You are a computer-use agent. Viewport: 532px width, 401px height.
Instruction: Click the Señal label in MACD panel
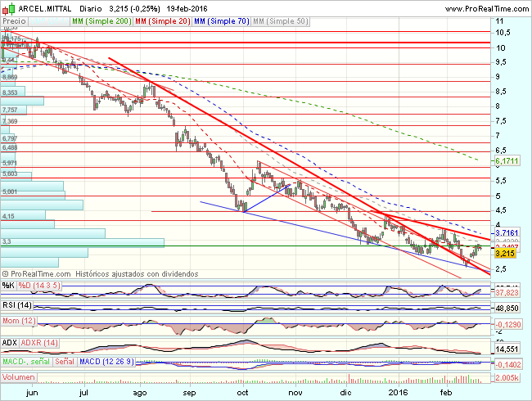click(x=65, y=362)
